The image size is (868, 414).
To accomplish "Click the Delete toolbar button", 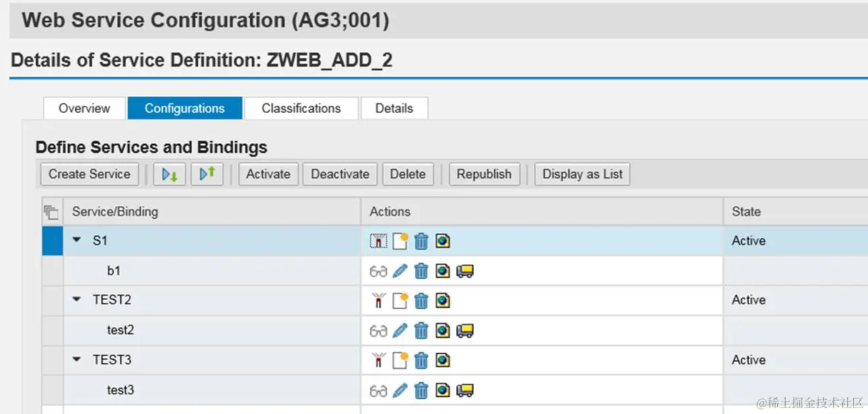I will click(x=408, y=174).
